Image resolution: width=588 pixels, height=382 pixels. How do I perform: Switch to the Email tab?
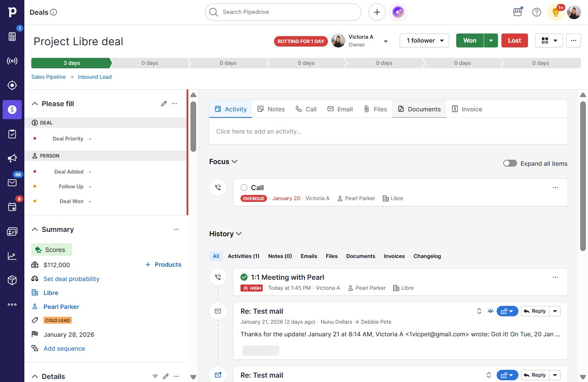(340, 109)
